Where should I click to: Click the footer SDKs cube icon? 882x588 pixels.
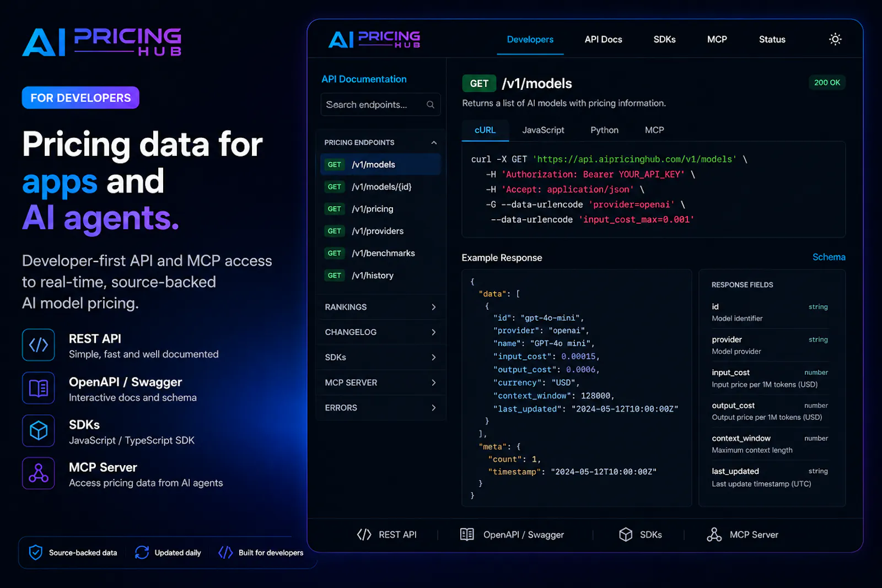pos(626,535)
